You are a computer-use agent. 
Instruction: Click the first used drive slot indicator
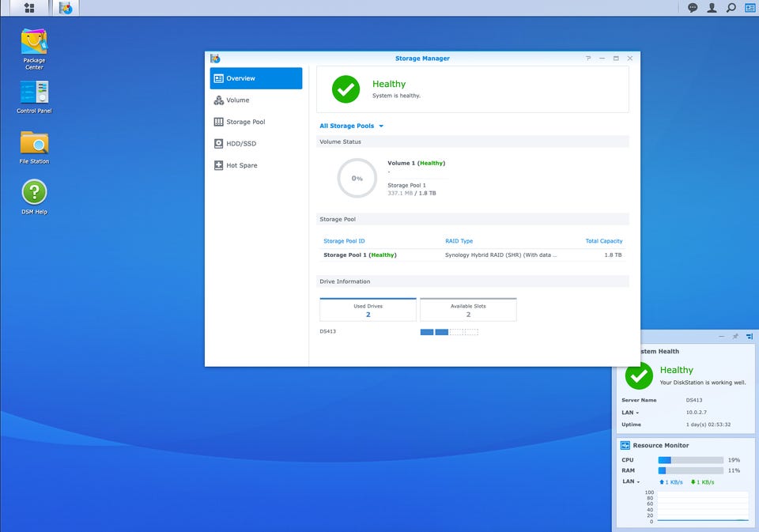coord(427,332)
